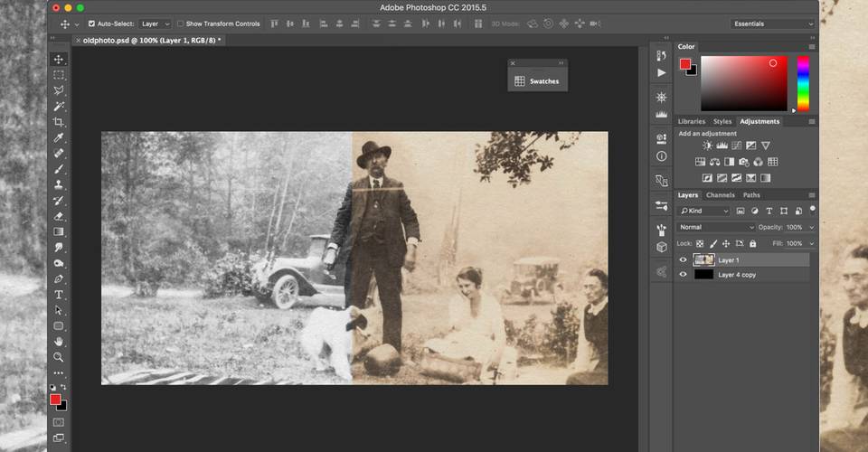This screenshot has width=868, height=452.
Task: Select the Rectangular Marquee tool
Action: [x=59, y=75]
